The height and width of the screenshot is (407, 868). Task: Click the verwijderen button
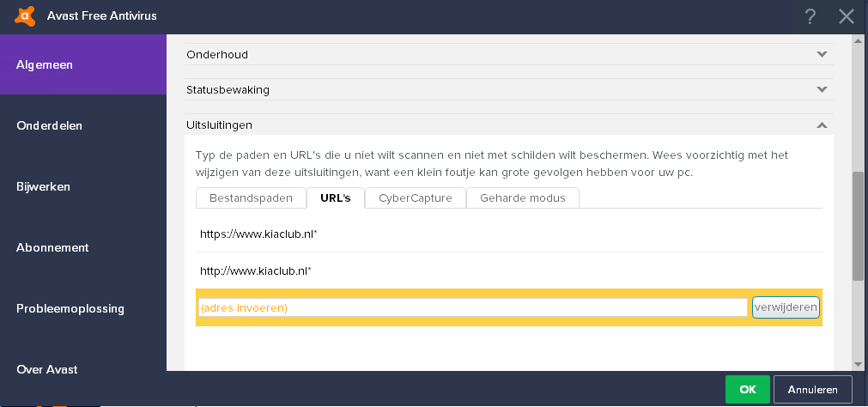pyautogui.click(x=786, y=307)
